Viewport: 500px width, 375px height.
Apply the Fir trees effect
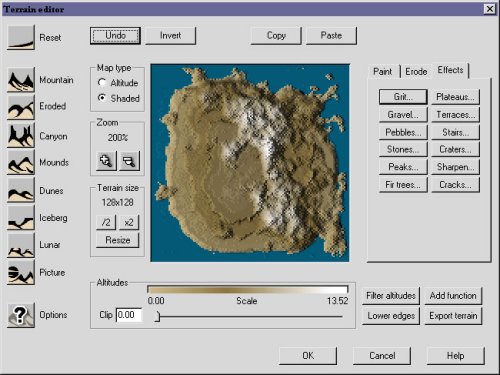click(403, 185)
